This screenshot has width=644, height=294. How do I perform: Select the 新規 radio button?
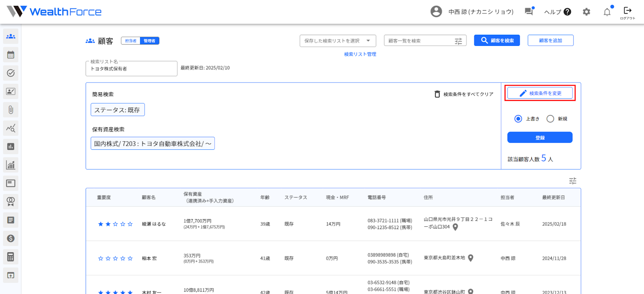pyautogui.click(x=550, y=119)
